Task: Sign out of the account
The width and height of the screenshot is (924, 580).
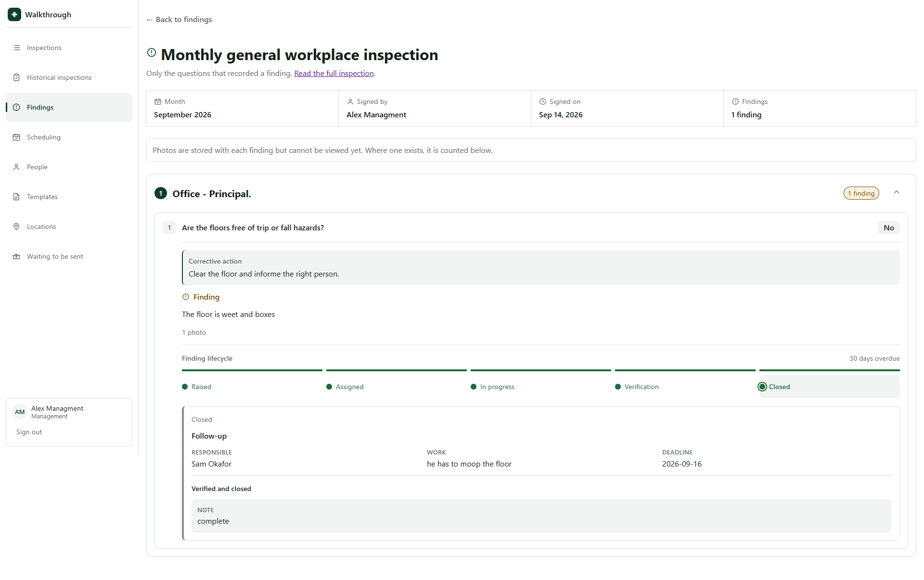Action: pyautogui.click(x=29, y=432)
